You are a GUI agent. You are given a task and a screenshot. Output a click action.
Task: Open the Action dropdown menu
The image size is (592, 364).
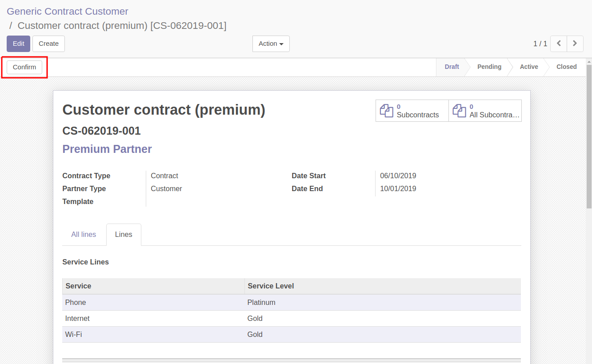point(271,44)
